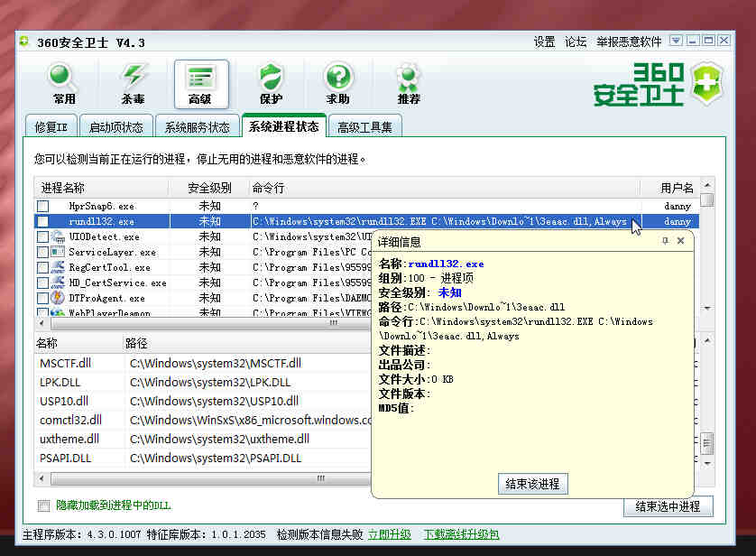Open the title bar dropdown menu arrow
The image size is (756, 556).
click(x=676, y=41)
